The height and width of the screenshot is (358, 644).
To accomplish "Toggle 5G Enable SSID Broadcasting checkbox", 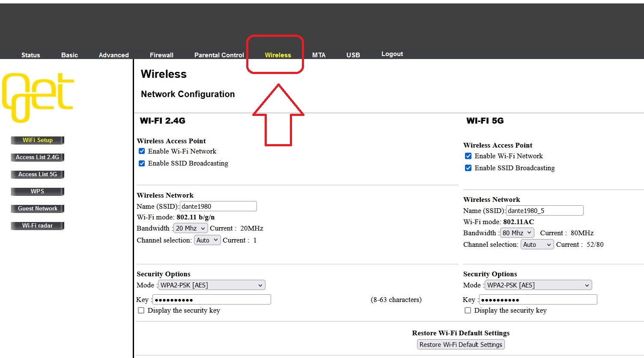I will pos(468,168).
